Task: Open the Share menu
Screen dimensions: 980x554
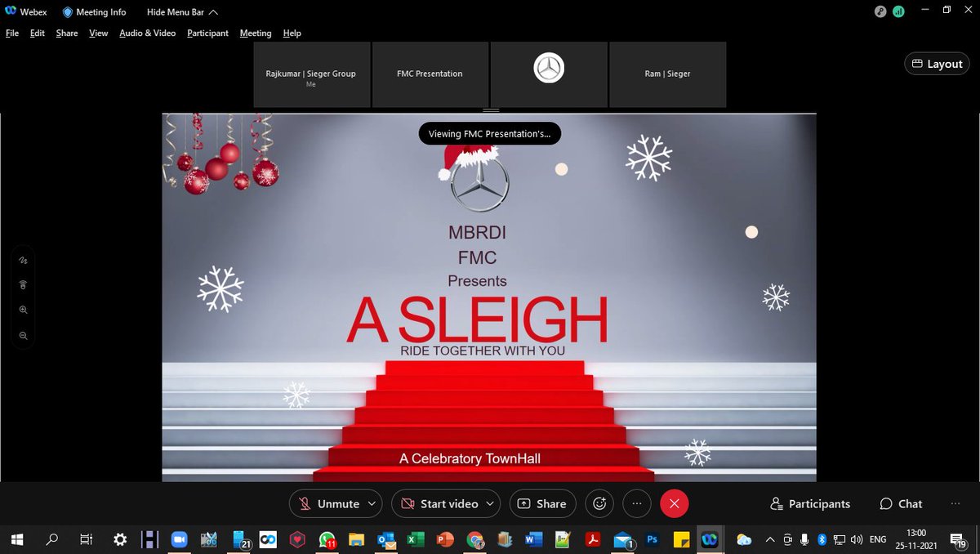Action: point(67,33)
